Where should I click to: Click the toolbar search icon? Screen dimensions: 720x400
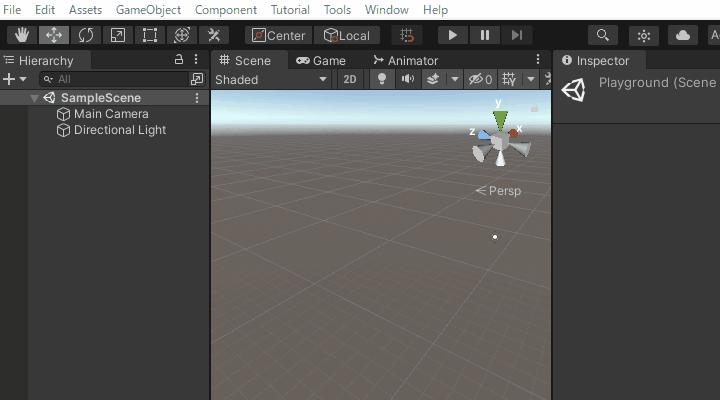(602, 35)
